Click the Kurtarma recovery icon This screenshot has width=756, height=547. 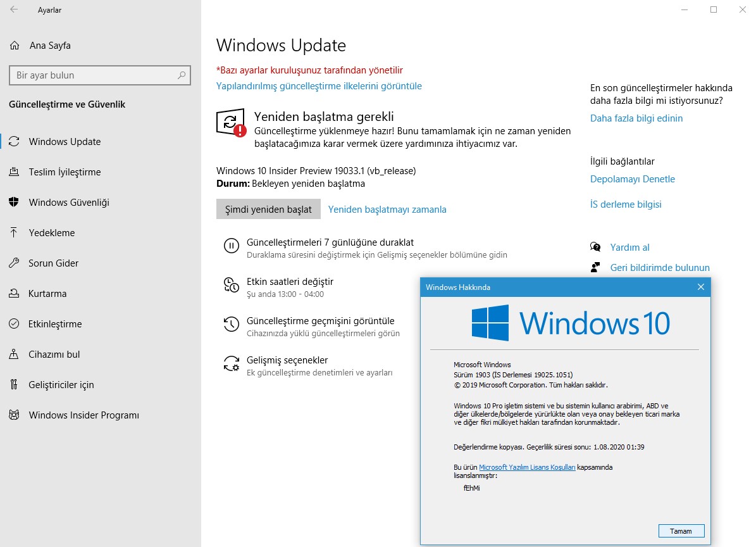[x=14, y=293]
